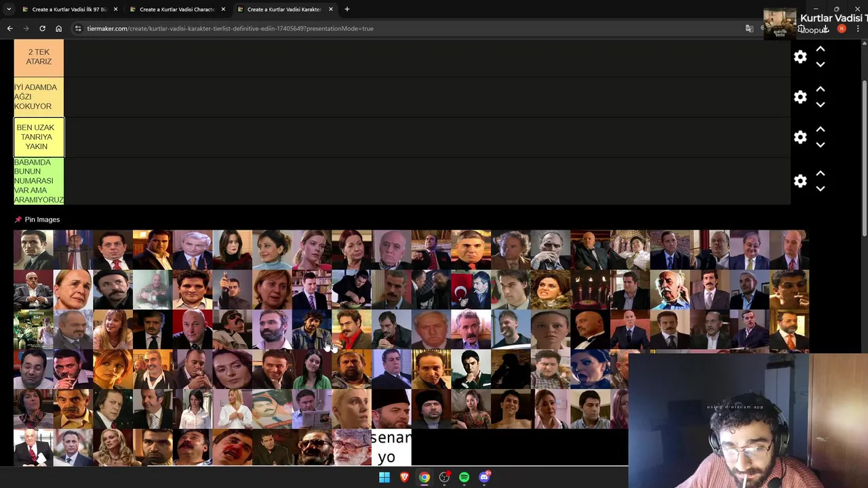The image size is (868, 488).
Task: Move BABAMDA BUNUN NUMARASI tier up
Action: point(821,173)
